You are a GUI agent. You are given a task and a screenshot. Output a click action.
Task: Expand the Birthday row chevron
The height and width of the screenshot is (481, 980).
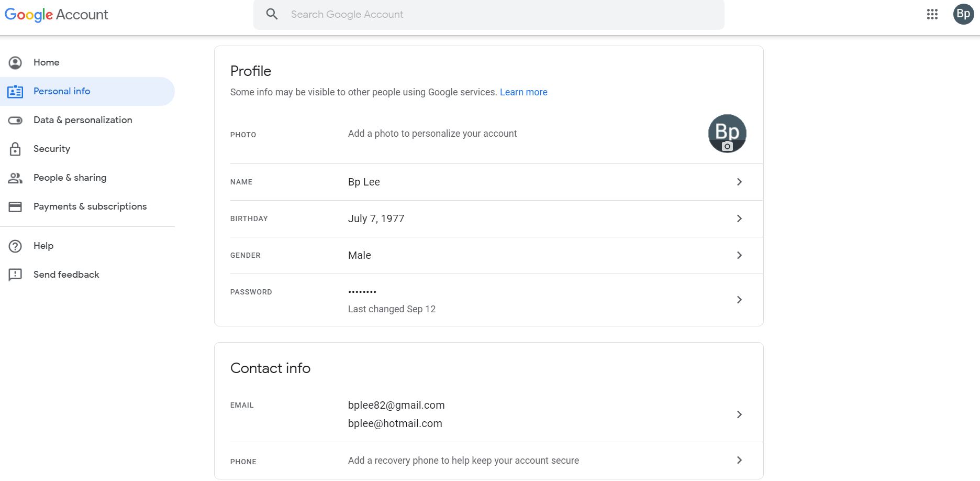(x=739, y=218)
